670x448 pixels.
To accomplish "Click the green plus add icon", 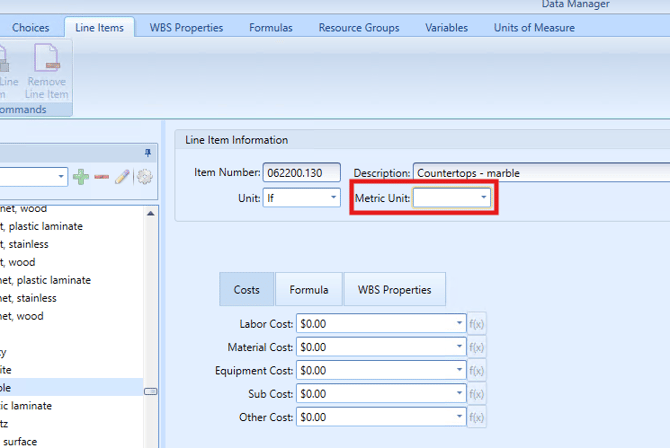I will (x=81, y=177).
